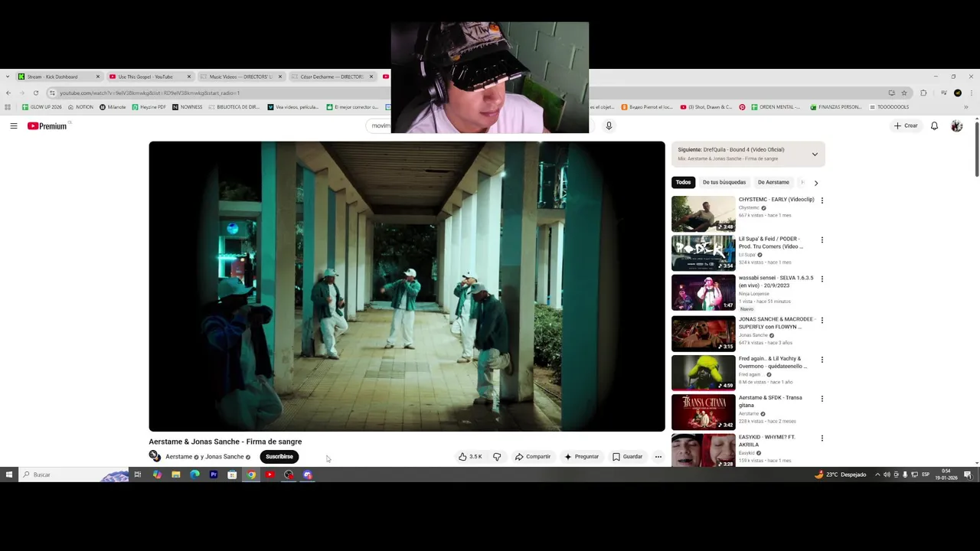Show more bookmarks chevron

tap(966, 107)
